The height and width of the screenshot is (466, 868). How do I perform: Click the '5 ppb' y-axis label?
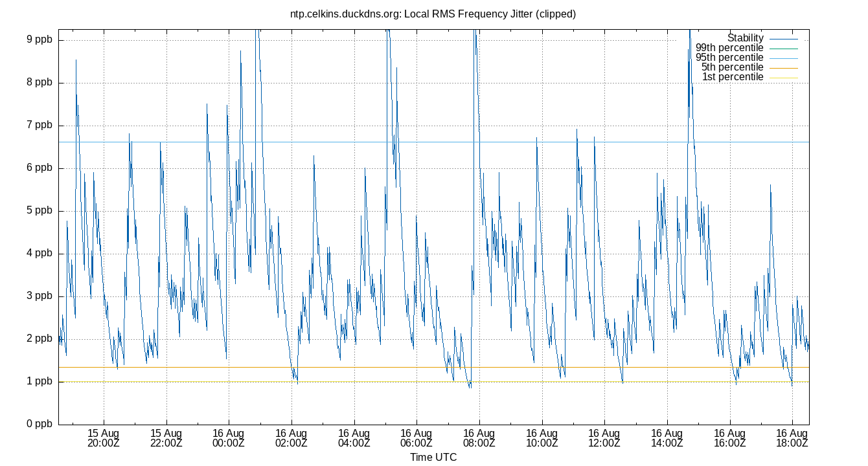coord(39,210)
